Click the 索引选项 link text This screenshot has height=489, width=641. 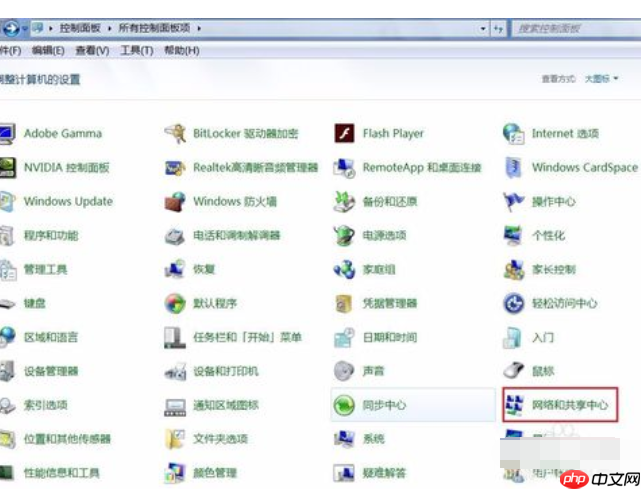46,405
